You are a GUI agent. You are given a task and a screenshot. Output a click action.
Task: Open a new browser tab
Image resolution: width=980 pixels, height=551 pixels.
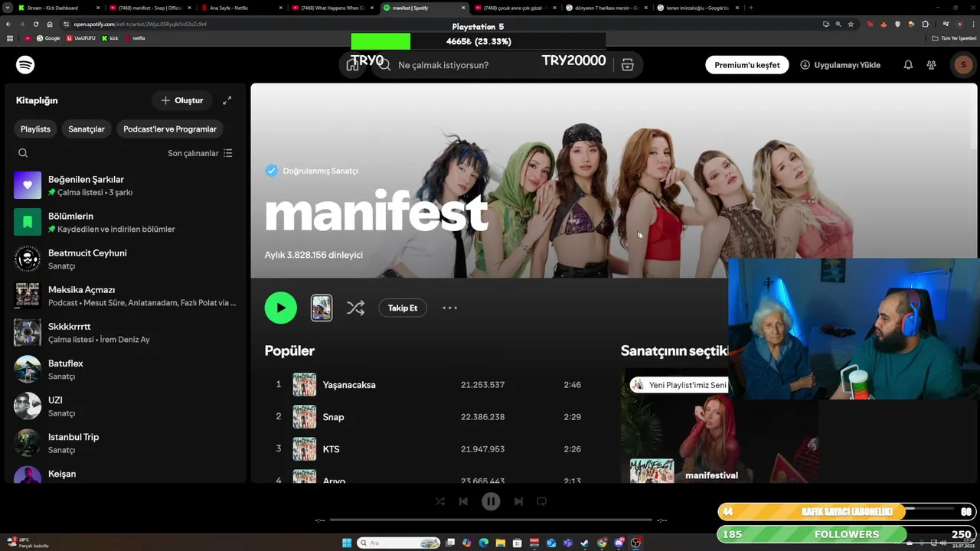point(750,8)
